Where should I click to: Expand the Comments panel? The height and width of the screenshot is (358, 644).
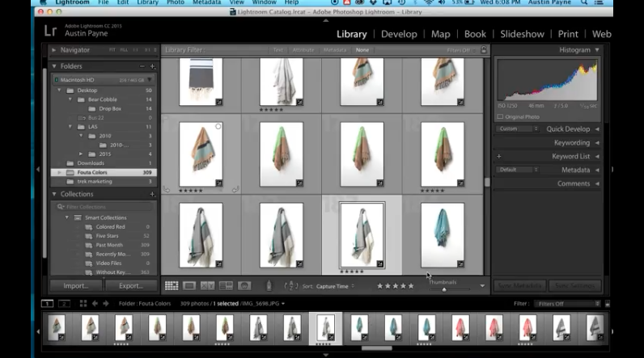(x=597, y=183)
